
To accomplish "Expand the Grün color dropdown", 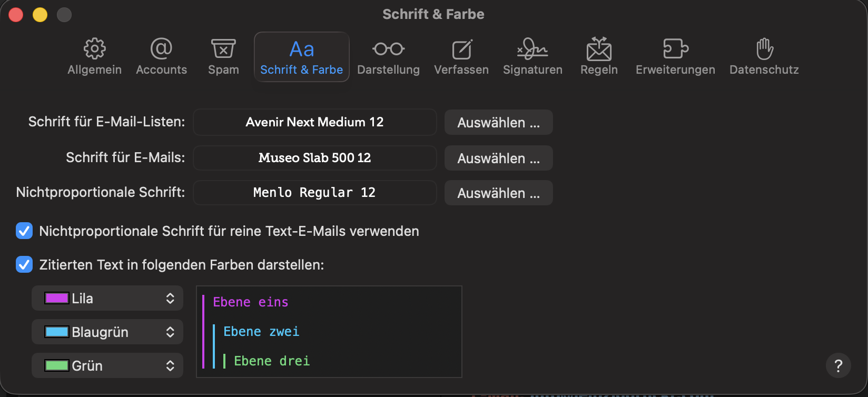I will [107, 366].
